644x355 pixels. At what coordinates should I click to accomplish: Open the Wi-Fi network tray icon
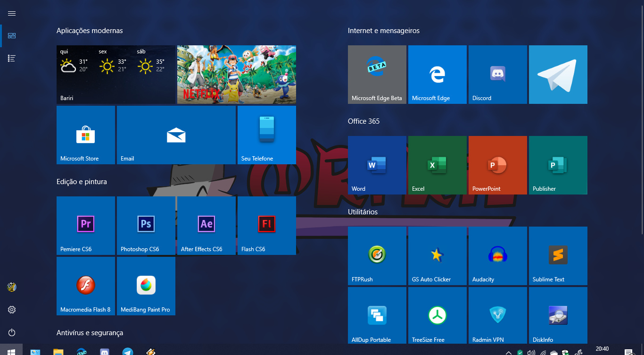pos(543,352)
